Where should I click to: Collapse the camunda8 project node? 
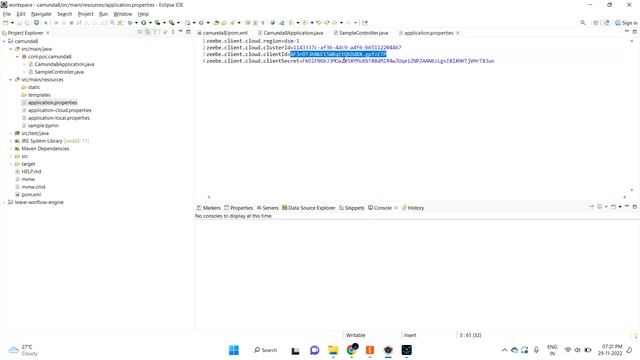(x=4, y=41)
